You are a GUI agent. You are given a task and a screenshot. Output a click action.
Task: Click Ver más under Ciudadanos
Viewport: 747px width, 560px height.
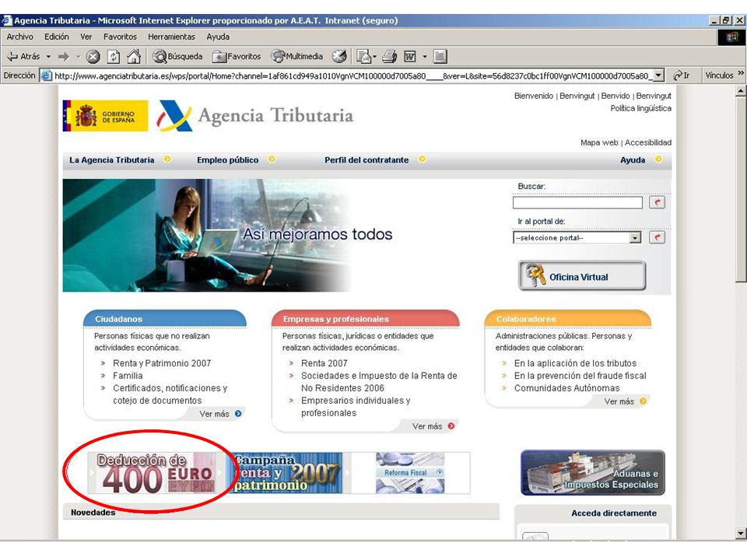coord(220,414)
